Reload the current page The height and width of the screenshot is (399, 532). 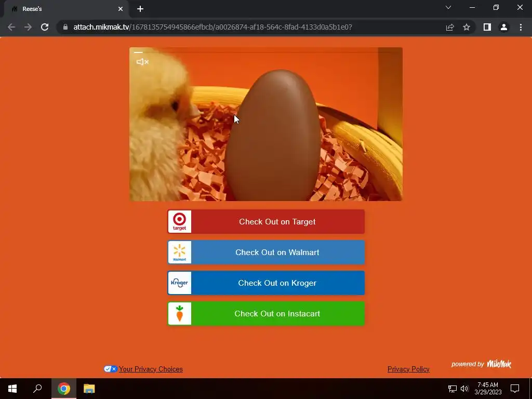coord(45,27)
